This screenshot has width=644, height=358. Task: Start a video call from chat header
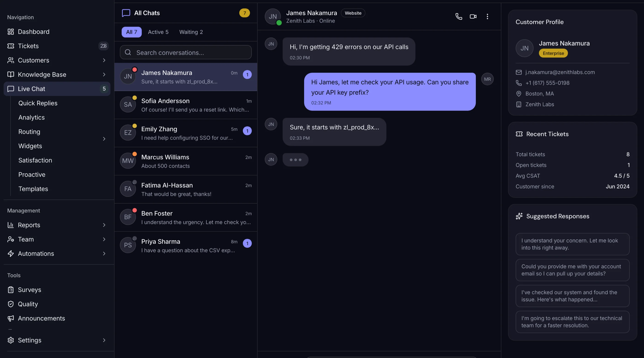(473, 17)
